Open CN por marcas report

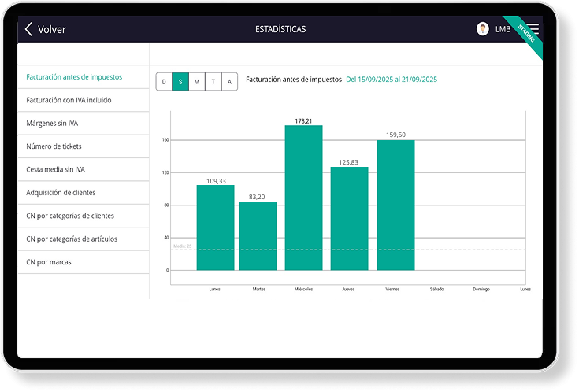[49, 261]
